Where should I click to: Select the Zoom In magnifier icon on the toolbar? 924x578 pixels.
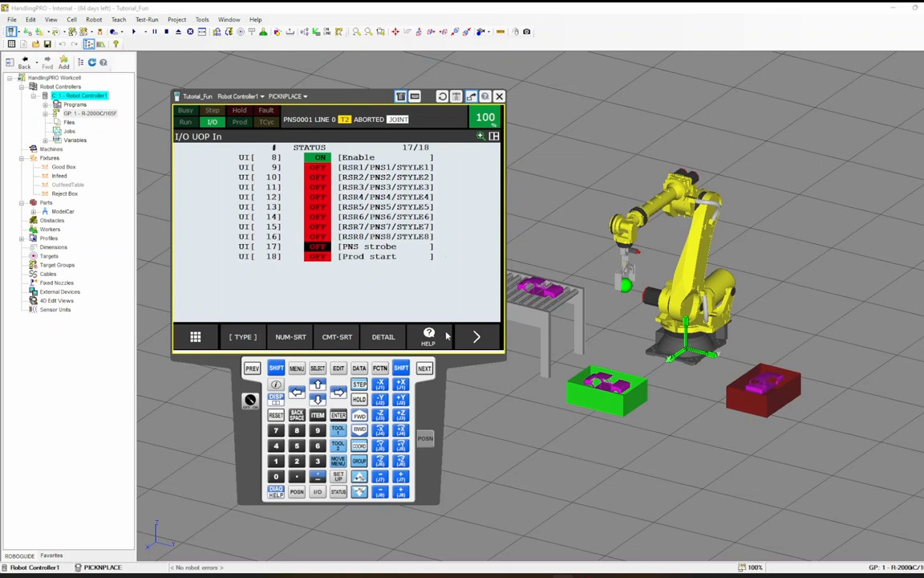point(356,32)
